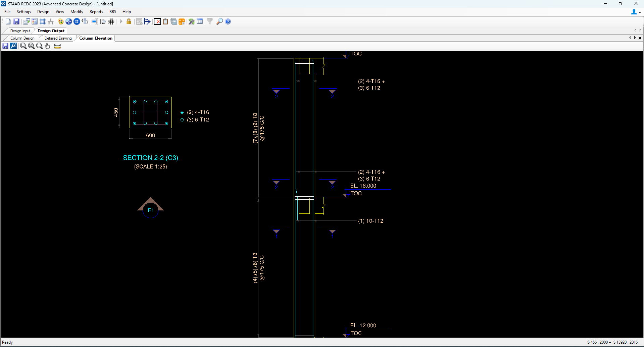Click the orange calculator icon
The width and height of the screenshot is (644, 347).
click(x=182, y=21)
